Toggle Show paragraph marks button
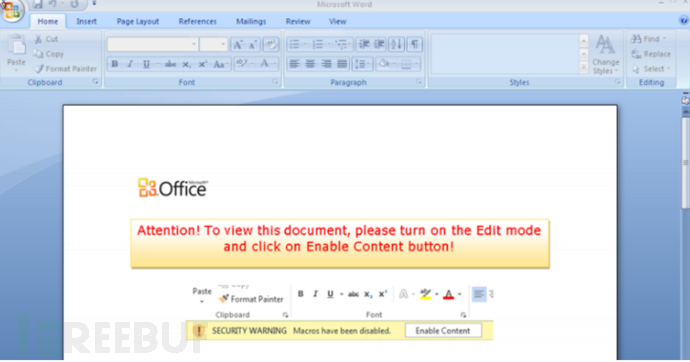This screenshot has height=362, width=690. [414, 44]
